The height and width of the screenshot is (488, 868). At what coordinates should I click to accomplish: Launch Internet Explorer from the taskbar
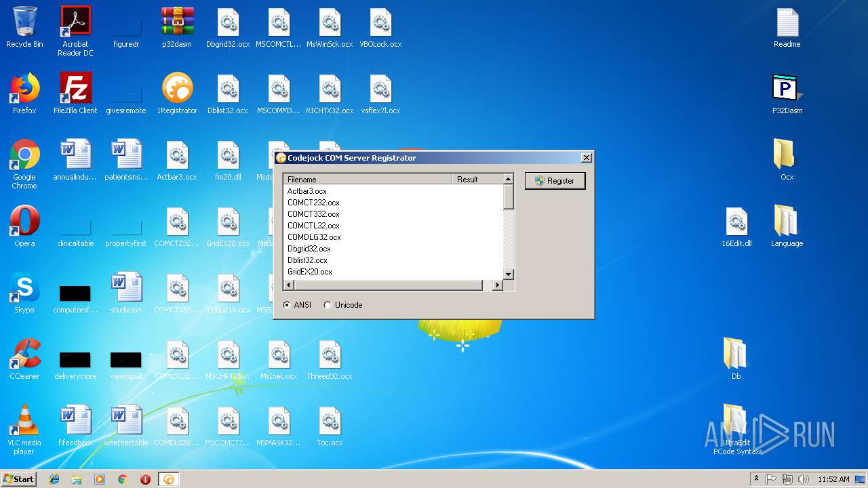click(x=54, y=479)
